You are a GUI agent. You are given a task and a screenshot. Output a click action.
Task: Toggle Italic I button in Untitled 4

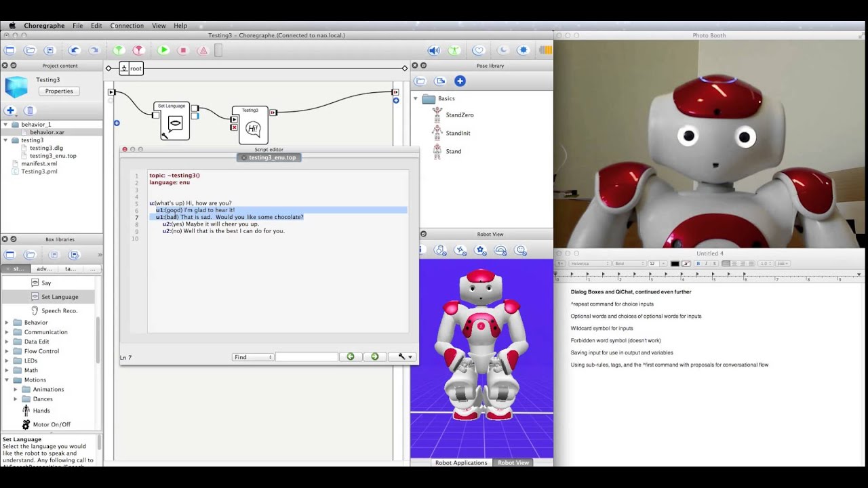[x=706, y=264]
